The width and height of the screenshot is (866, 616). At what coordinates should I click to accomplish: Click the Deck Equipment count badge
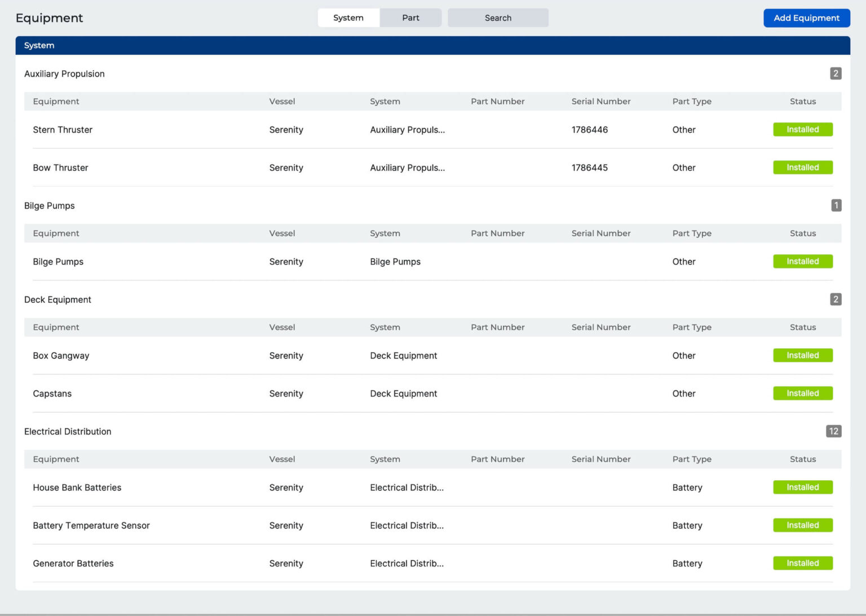click(x=835, y=299)
